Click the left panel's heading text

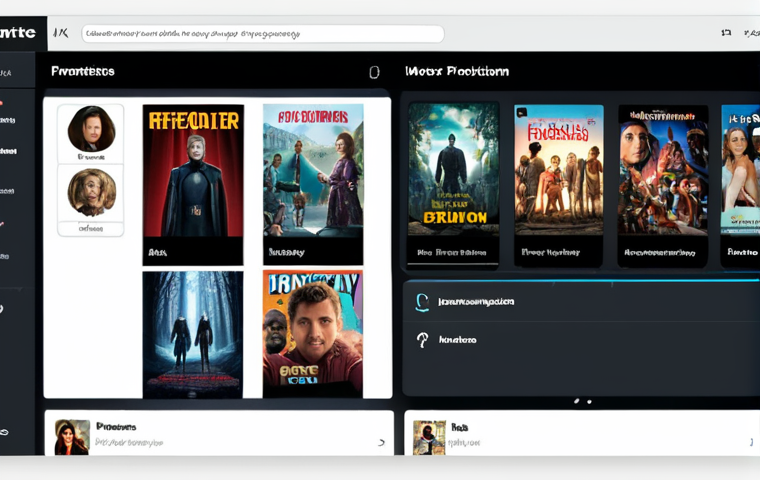click(x=83, y=71)
